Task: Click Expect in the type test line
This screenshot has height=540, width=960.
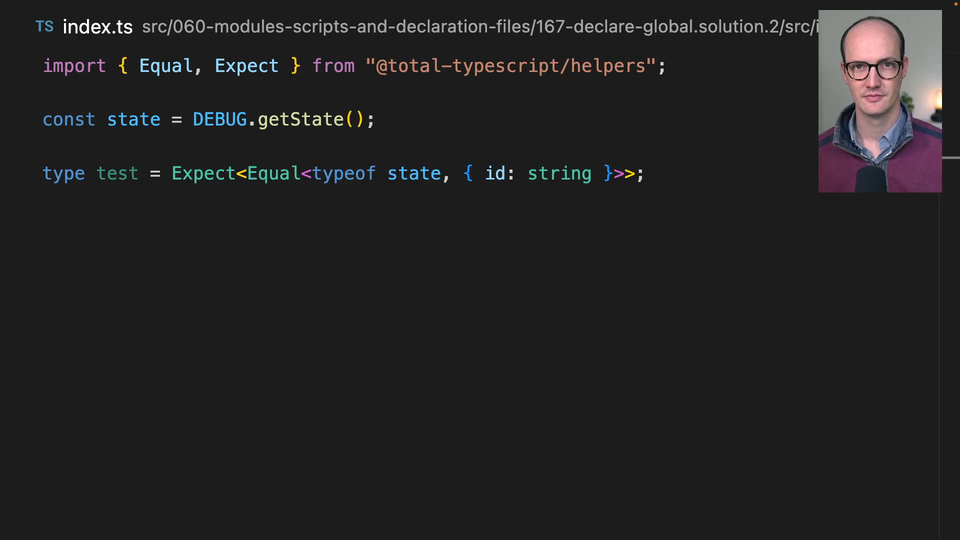Action: click(203, 173)
